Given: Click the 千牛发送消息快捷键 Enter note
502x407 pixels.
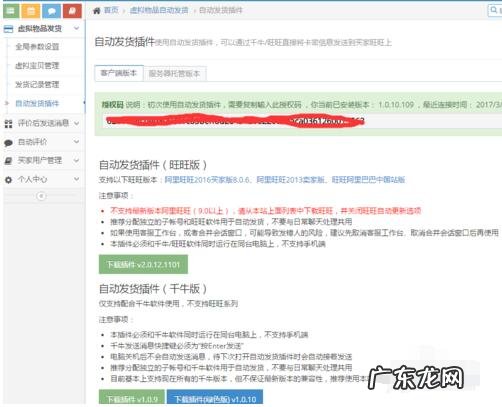Looking at the screenshot, I should click(177, 346).
